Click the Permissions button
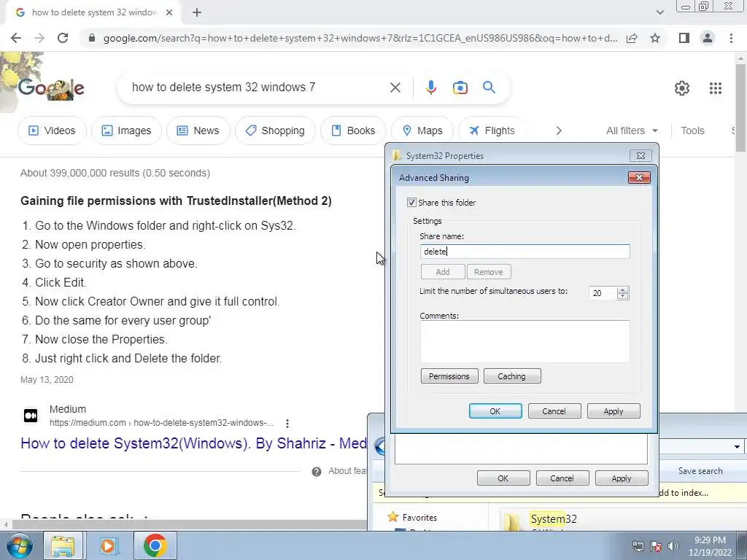Screen dimensions: 747x560 (x=449, y=376)
